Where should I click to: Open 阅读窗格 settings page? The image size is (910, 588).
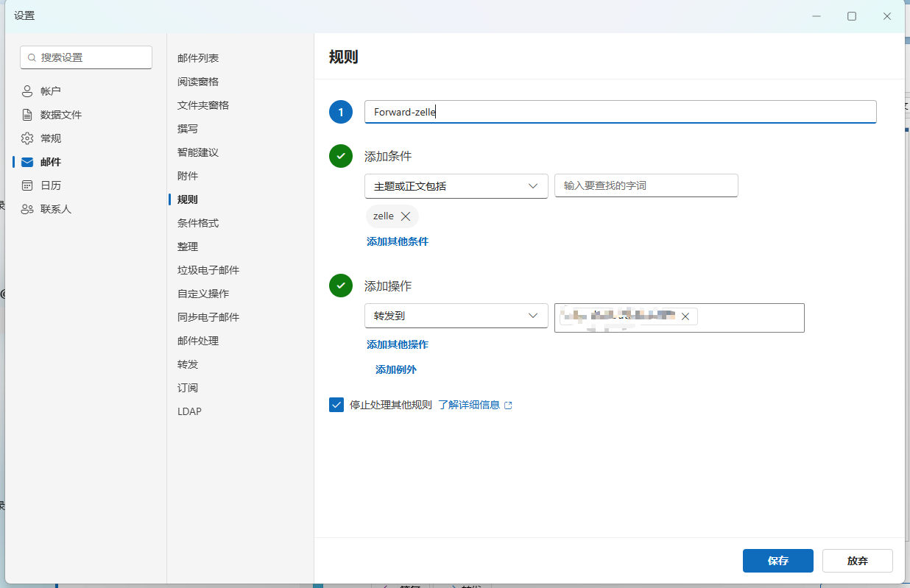pos(198,82)
